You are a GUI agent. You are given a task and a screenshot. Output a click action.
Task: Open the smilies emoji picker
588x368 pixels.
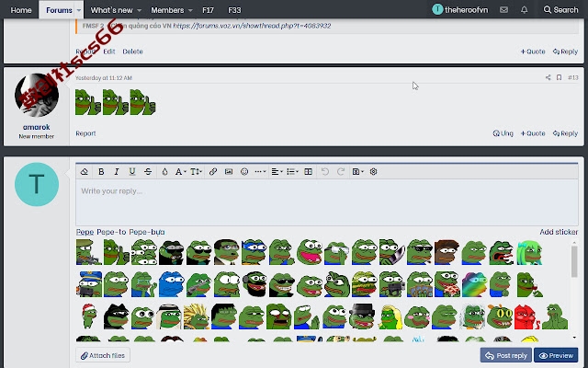(x=244, y=172)
